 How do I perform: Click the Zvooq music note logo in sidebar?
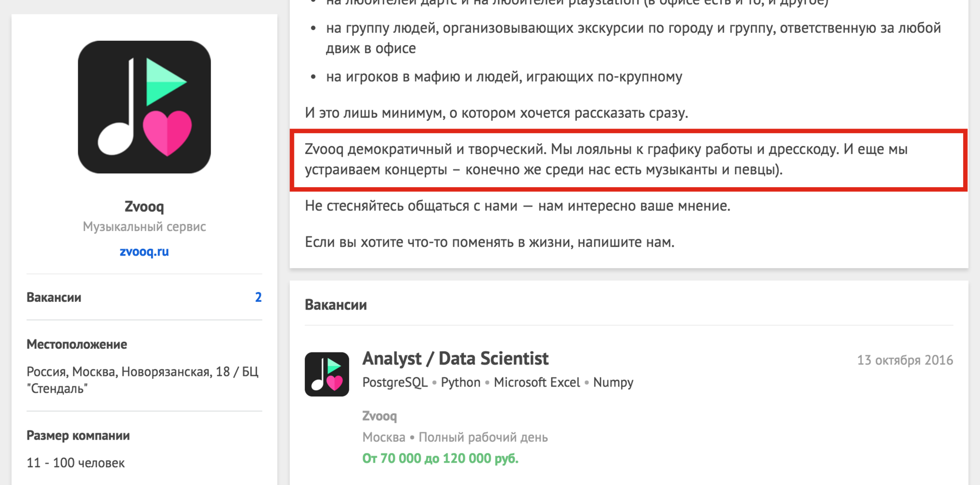coord(143,106)
